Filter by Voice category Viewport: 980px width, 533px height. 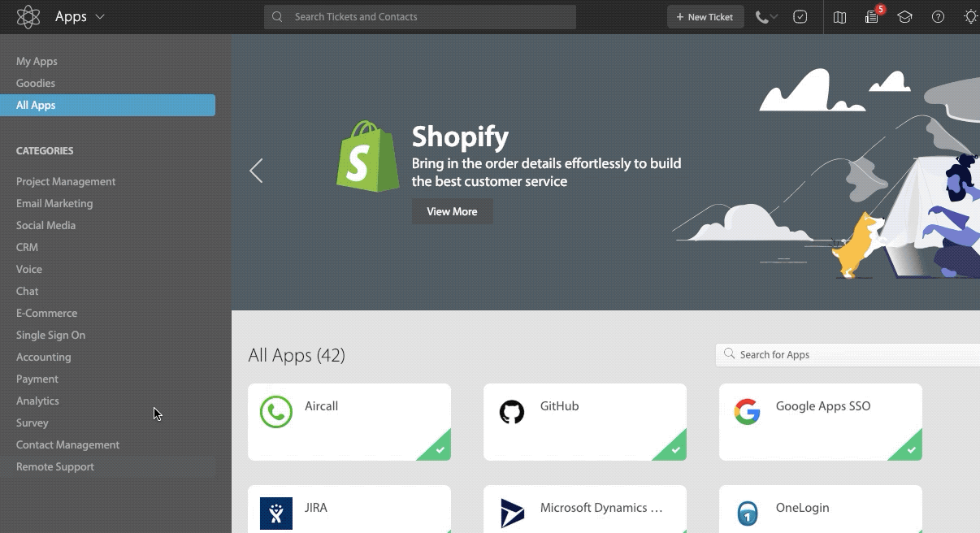click(29, 269)
